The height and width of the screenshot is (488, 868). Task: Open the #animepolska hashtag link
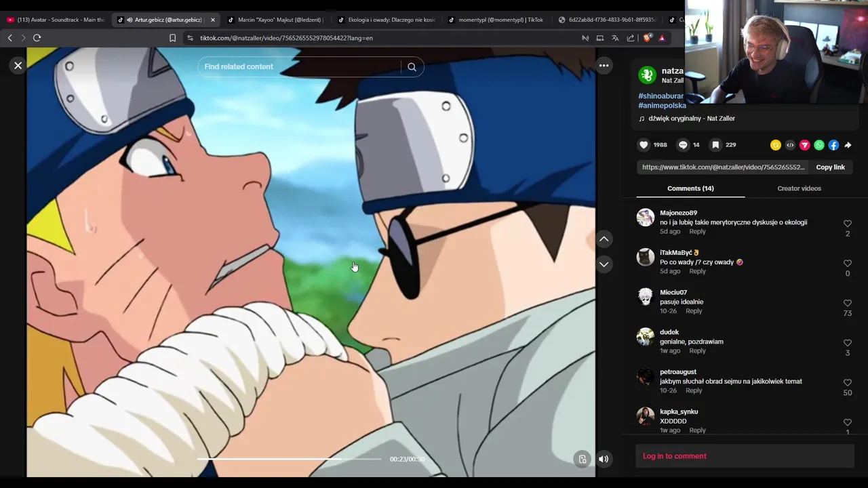(x=662, y=106)
